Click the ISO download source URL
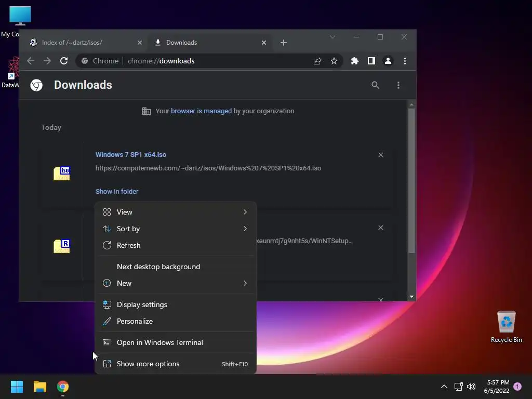Screen dimensions: 532x399 pyautogui.click(x=208, y=168)
